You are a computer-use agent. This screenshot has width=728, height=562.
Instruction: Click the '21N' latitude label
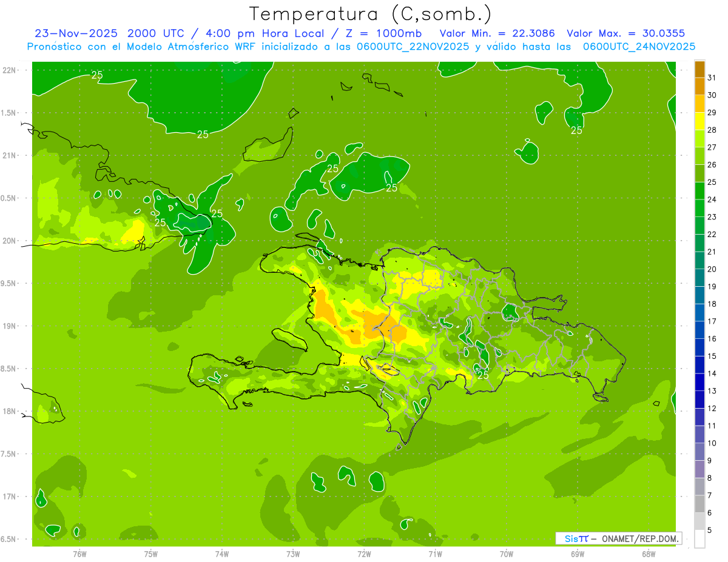coord(9,156)
